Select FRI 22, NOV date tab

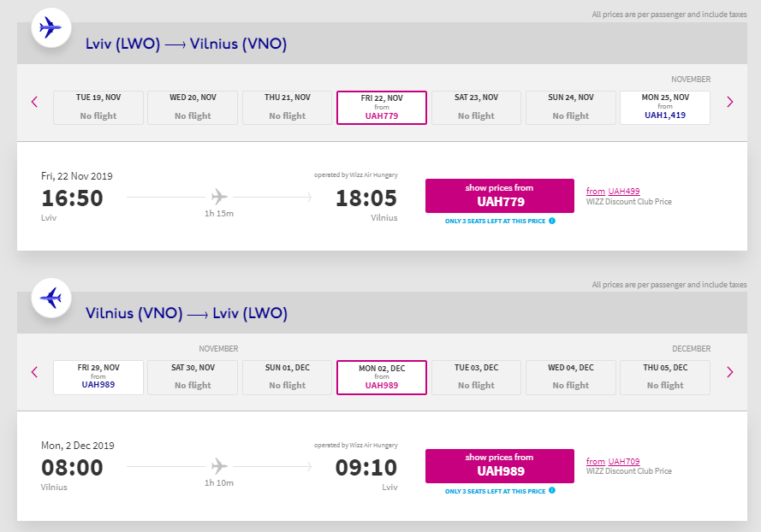tap(382, 108)
